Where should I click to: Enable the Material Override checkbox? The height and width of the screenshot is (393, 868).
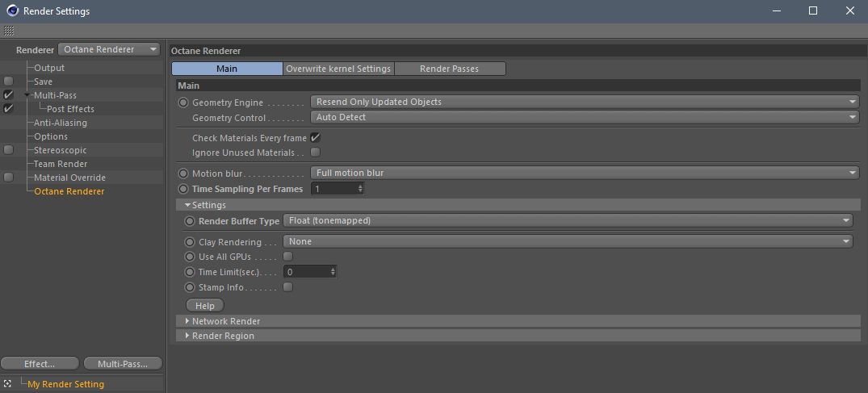click(x=8, y=178)
